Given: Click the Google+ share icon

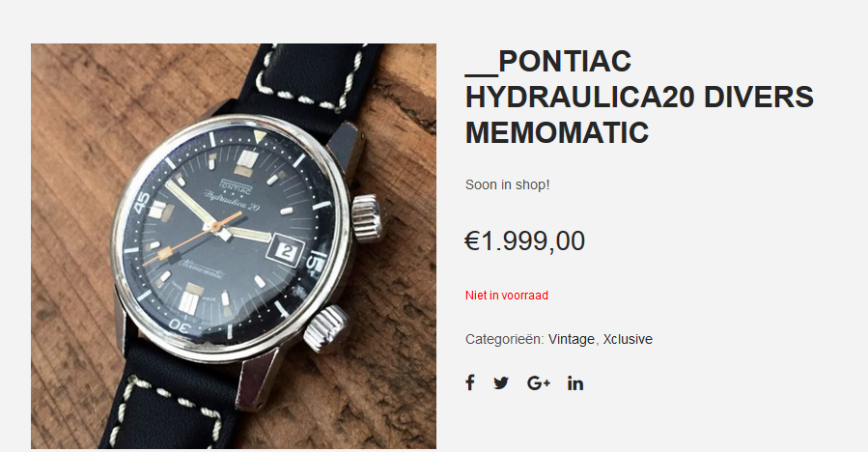Looking at the screenshot, I should pos(539,383).
